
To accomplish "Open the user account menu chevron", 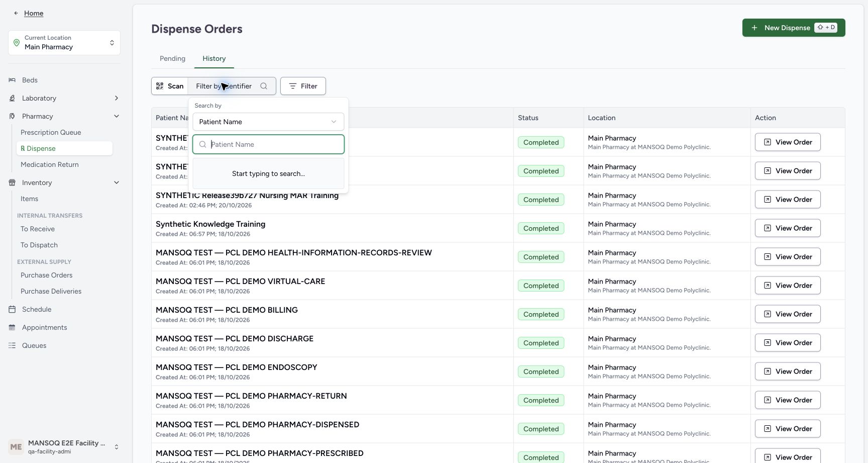I will click(117, 447).
